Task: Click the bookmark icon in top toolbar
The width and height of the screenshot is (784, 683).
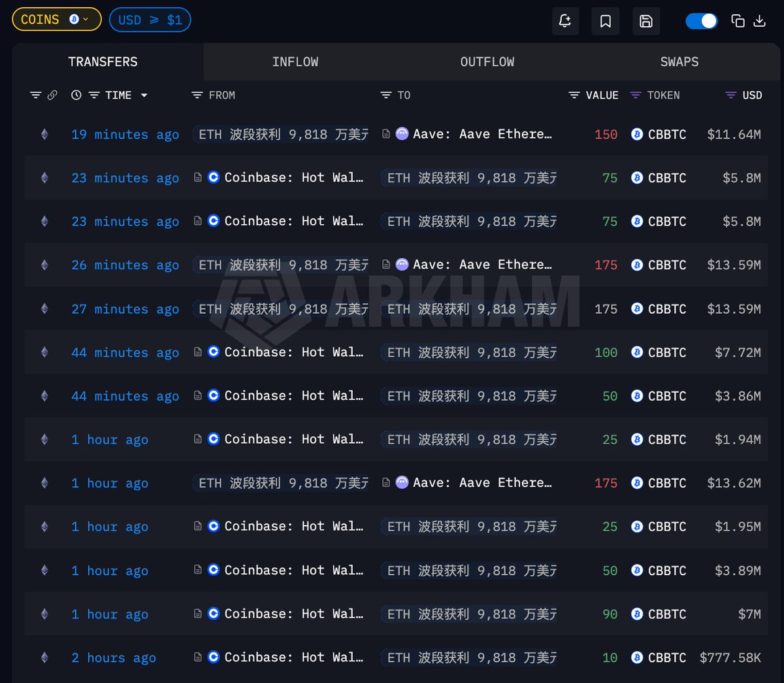Action: (x=606, y=21)
